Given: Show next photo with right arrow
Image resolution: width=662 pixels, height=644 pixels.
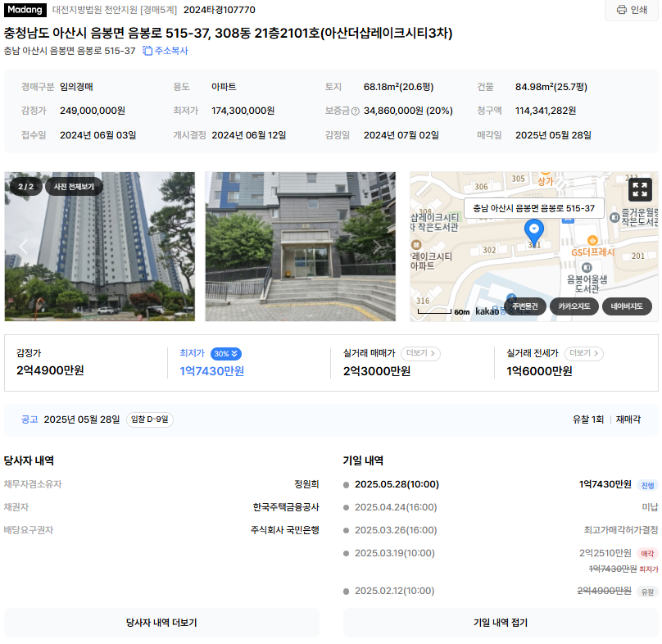Looking at the screenshot, I should click(377, 247).
